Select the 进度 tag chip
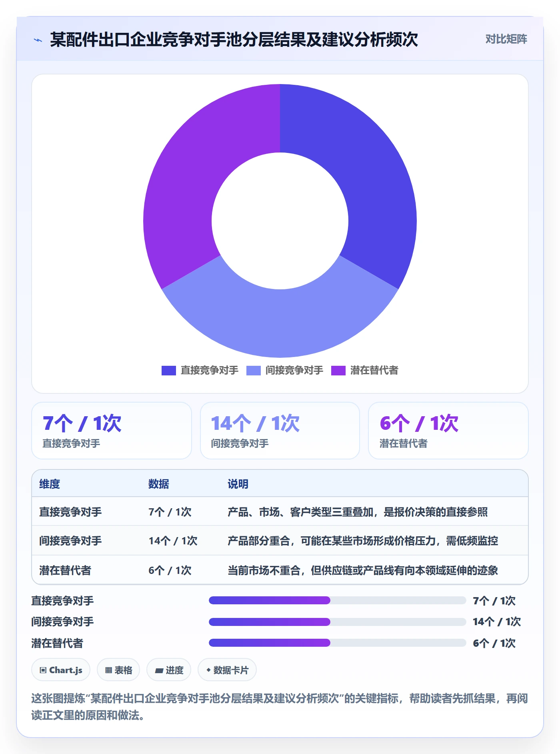 click(169, 670)
